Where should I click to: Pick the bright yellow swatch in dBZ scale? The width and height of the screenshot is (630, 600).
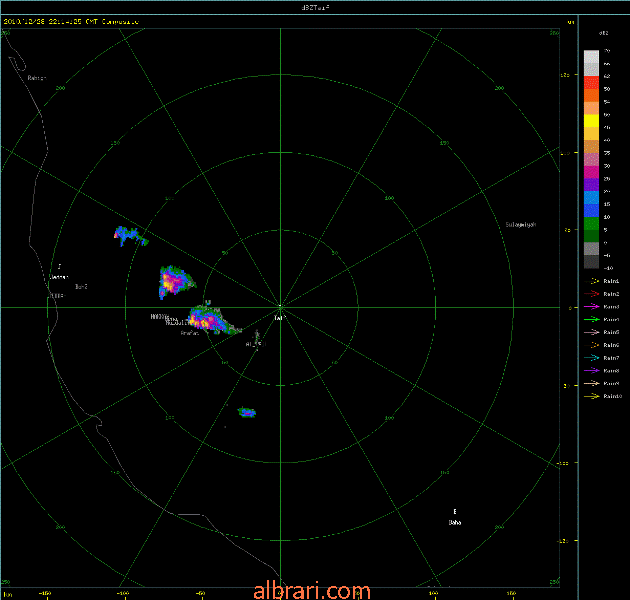coord(591,121)
